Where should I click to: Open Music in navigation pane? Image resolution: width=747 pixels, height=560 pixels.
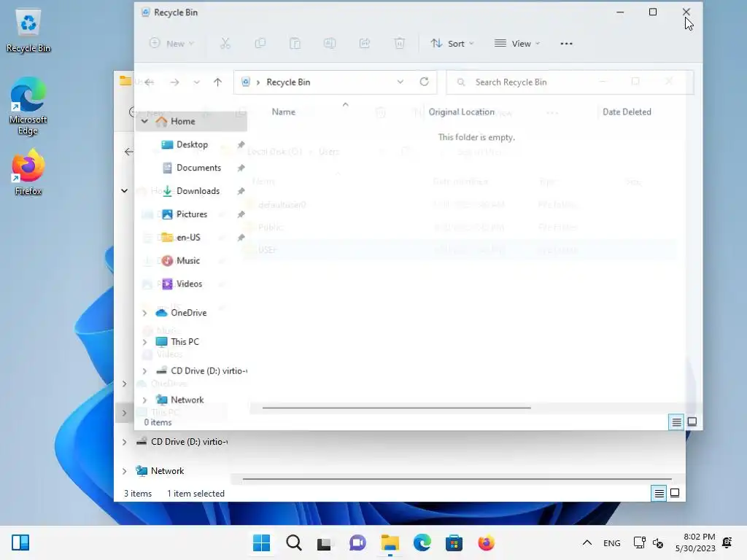click(188, 260)
